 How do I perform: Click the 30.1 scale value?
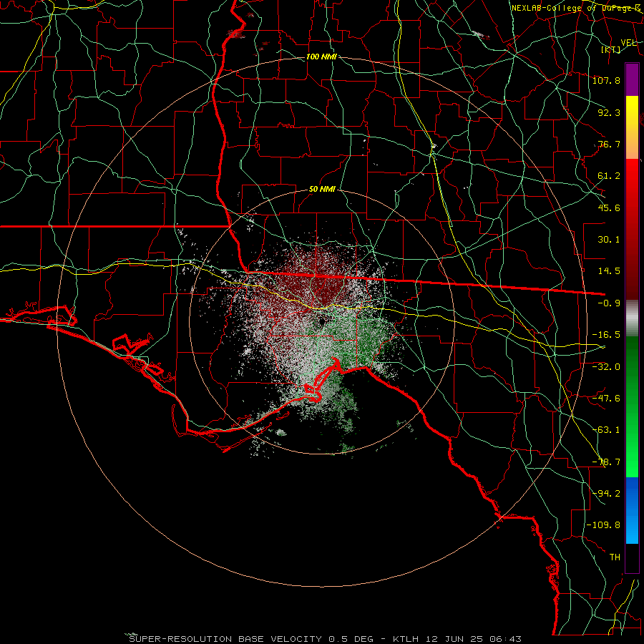point(609,240)
